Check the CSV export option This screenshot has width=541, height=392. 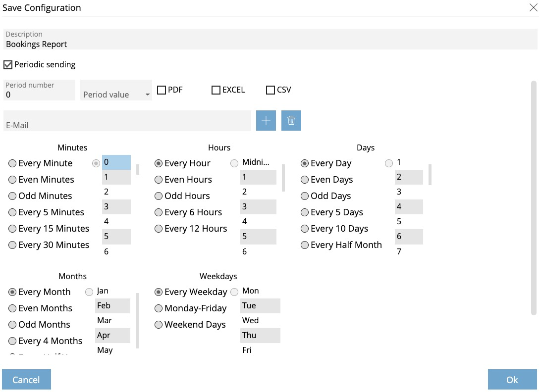tap(270, 90)
